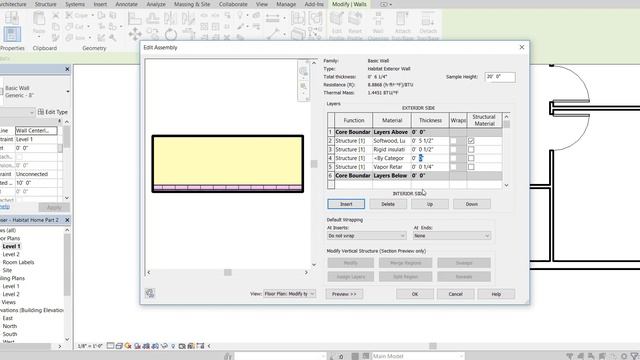Screen dimensions: 640x360
Task: Click the Cut clipboard icon
Action: (x=56, y=16)
